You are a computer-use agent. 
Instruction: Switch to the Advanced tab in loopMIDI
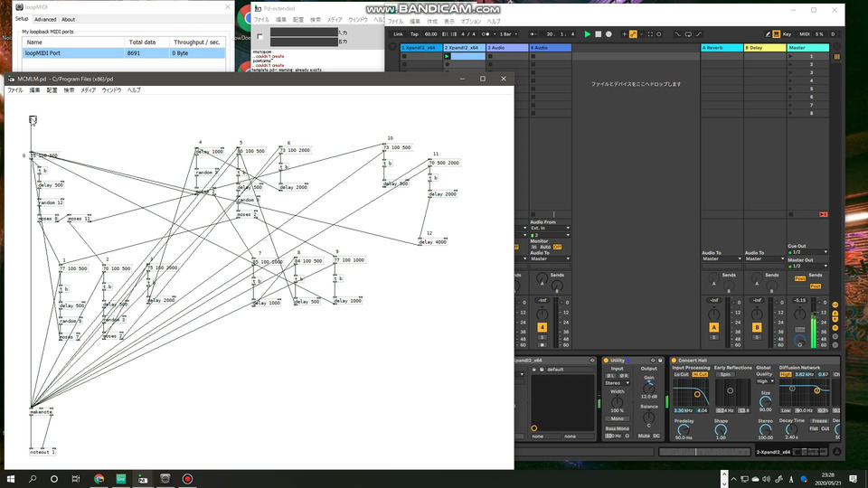click(x=45, y=19)
